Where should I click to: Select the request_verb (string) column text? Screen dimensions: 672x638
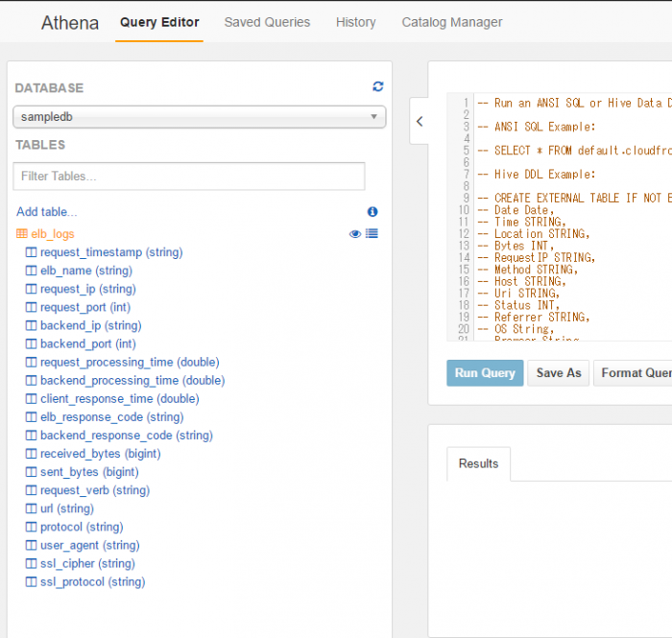(95, 490)
